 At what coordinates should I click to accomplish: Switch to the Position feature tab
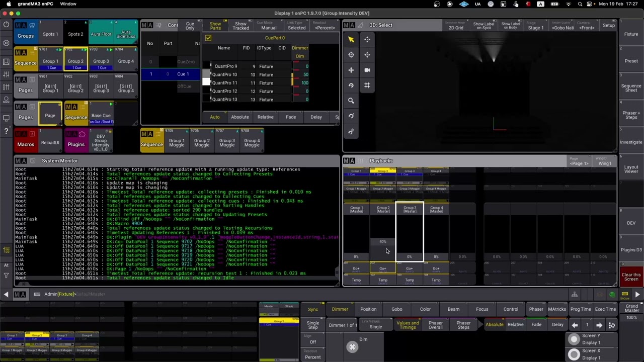pyautogui.click(x=368, y=310)
